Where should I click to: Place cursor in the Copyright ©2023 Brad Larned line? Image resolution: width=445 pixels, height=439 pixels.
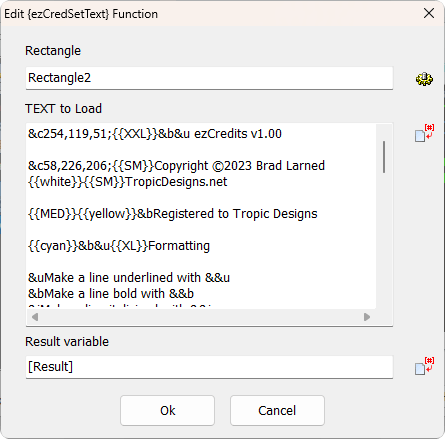point(176,166)
